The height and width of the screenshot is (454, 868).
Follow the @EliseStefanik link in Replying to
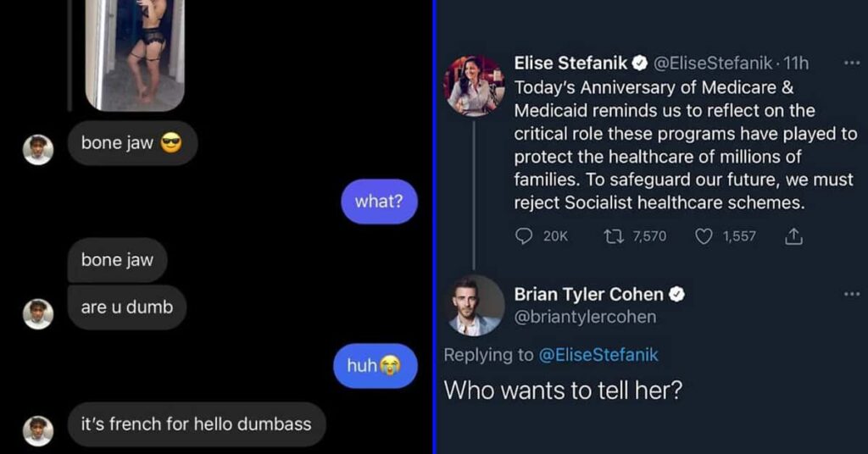[x=598, y=354]
